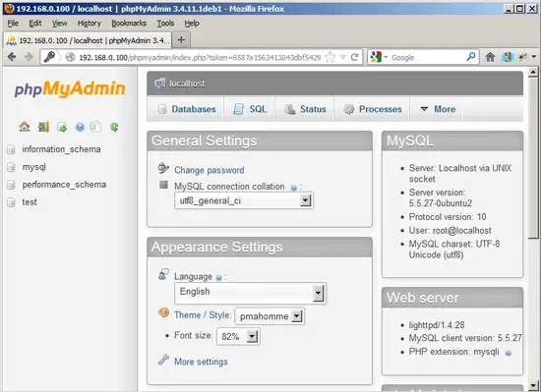The width and height of the screenshot is (541, 392).
Task: Click the Theme / Style palette icon
Action: coord(163,312)
